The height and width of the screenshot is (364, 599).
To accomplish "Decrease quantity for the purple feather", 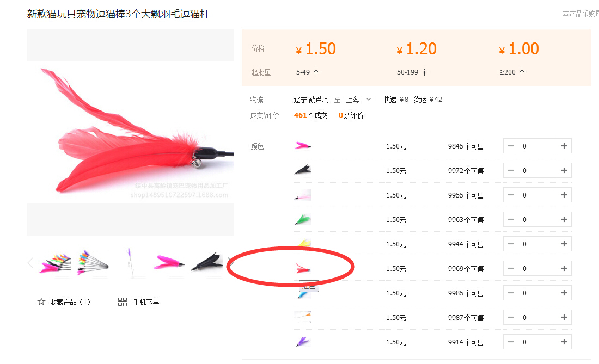I will tap(511, 342).
